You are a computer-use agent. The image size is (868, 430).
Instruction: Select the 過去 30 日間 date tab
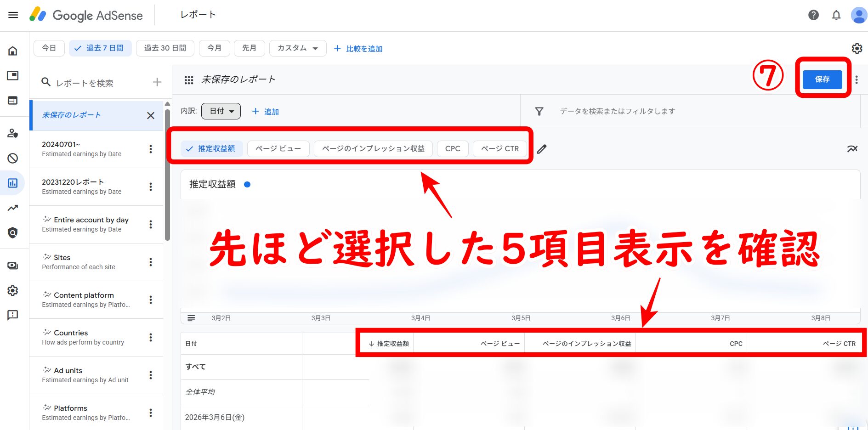point(165,48)
